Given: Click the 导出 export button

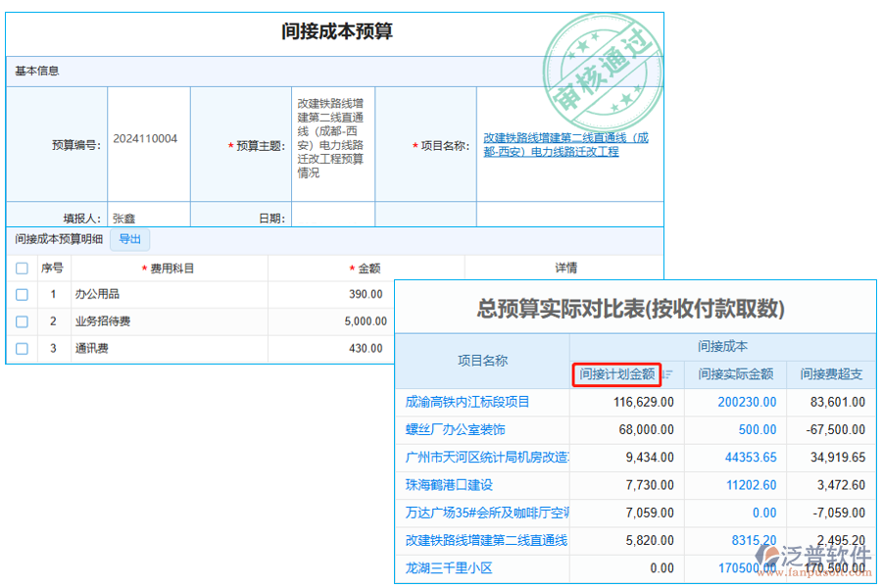Looking at the screenshot, I should click(129, 240).
